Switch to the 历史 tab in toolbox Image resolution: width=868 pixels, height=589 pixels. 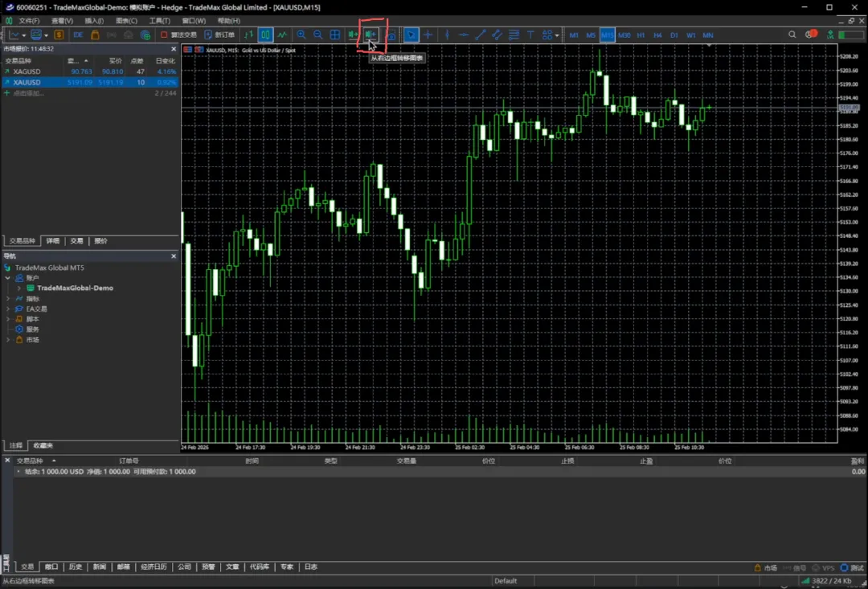(76, 567)
